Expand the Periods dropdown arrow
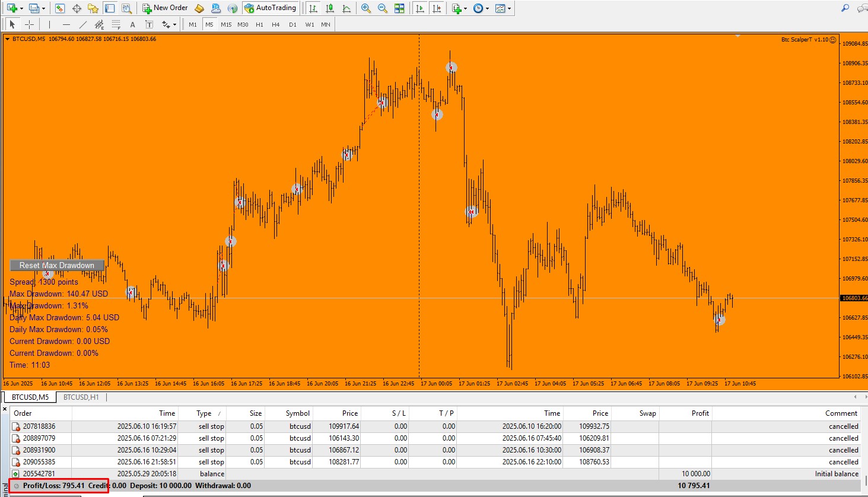 (x=488, y=8)
